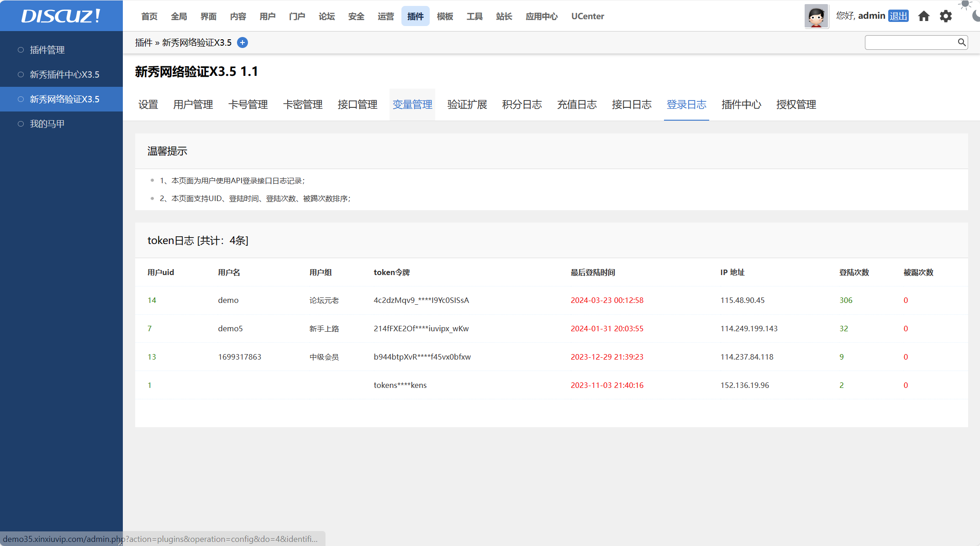Click the 用户名 column header

click(229, 272)
